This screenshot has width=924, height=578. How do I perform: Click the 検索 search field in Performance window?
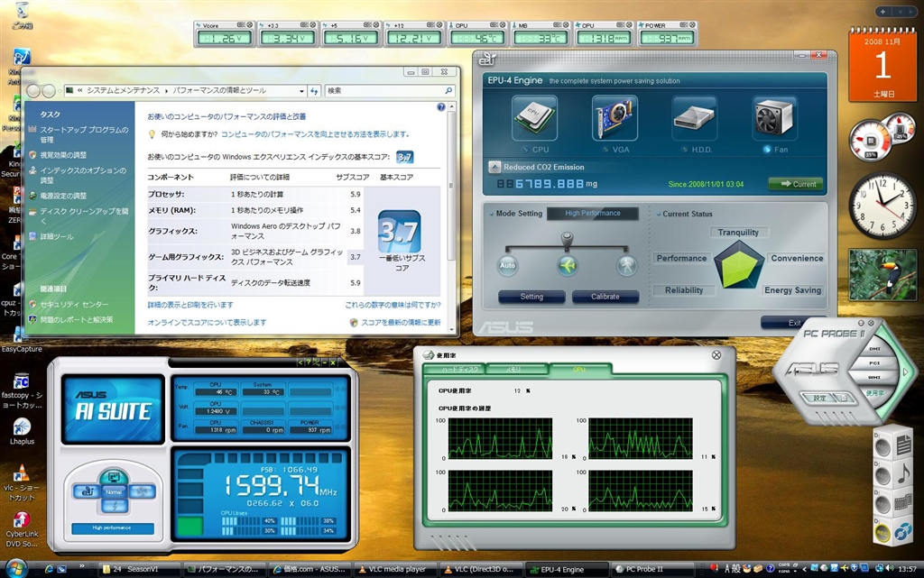390,91
